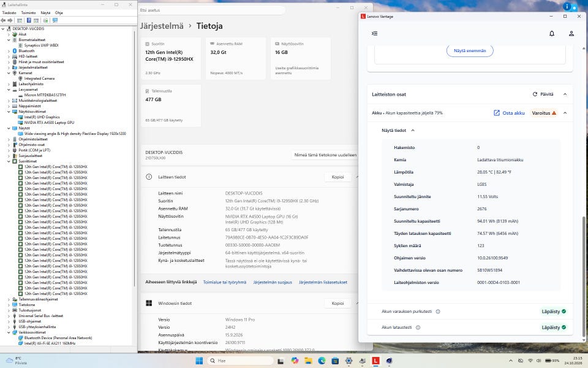Click info icon next to Akun varauksen purkutesti
Viewport: 588px width, 368px height.
pos(437,312)
